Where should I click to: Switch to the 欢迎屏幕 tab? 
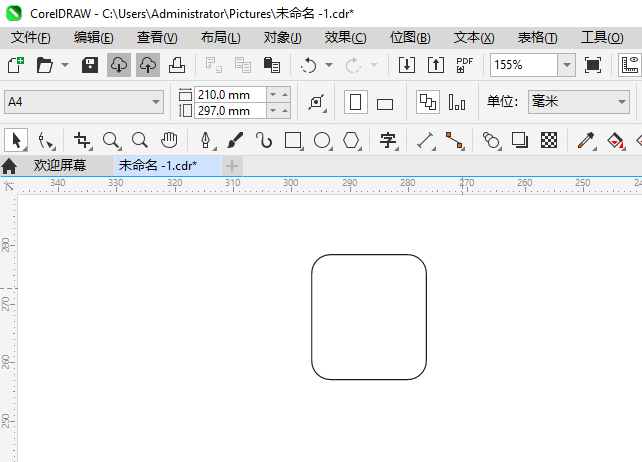point(60,165)
